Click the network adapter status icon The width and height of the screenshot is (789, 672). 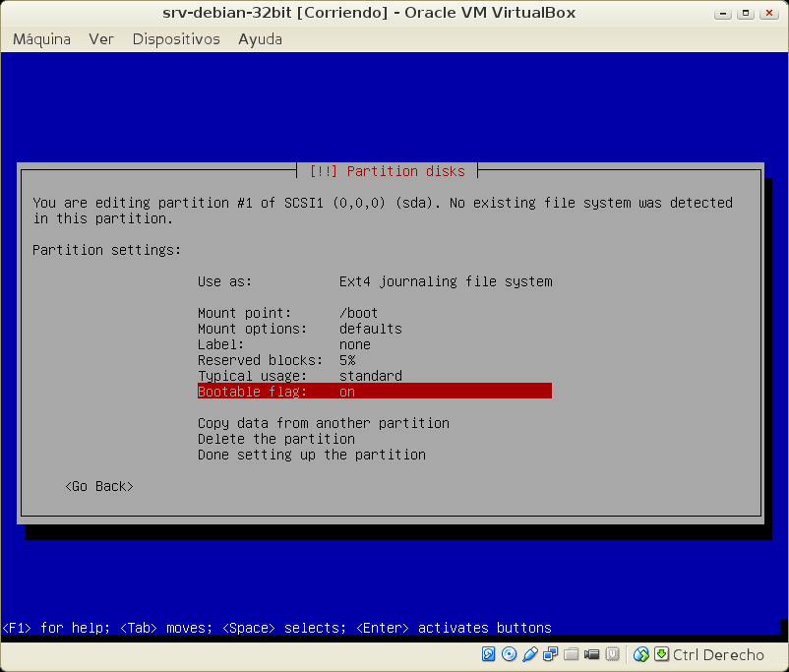[550, 654]
